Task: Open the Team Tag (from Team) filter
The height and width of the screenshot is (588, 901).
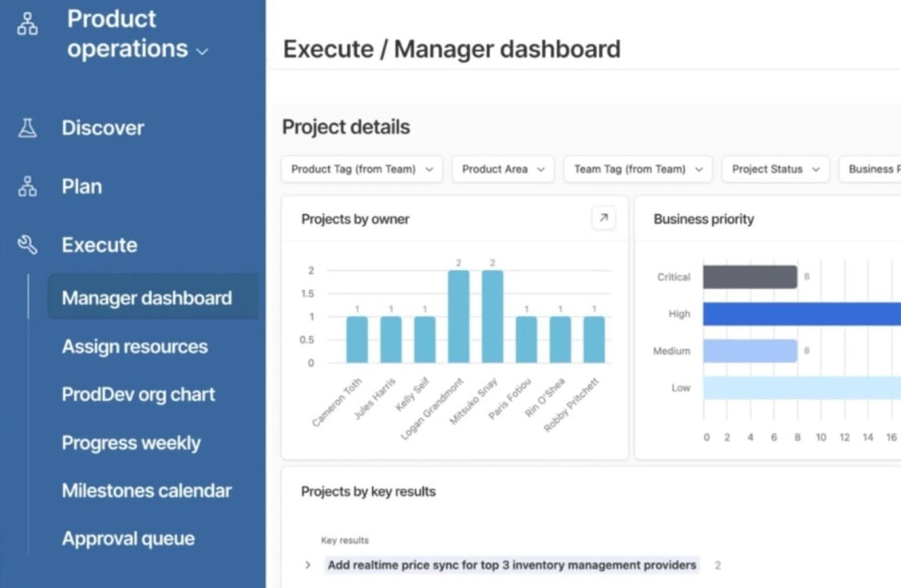Action: pyautogui.click(x=638, y=170)
